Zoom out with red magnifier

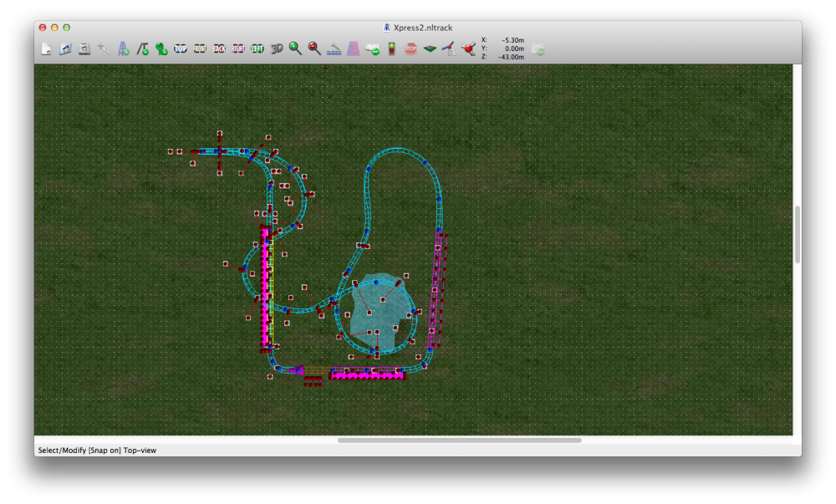(x=314, y=49)
